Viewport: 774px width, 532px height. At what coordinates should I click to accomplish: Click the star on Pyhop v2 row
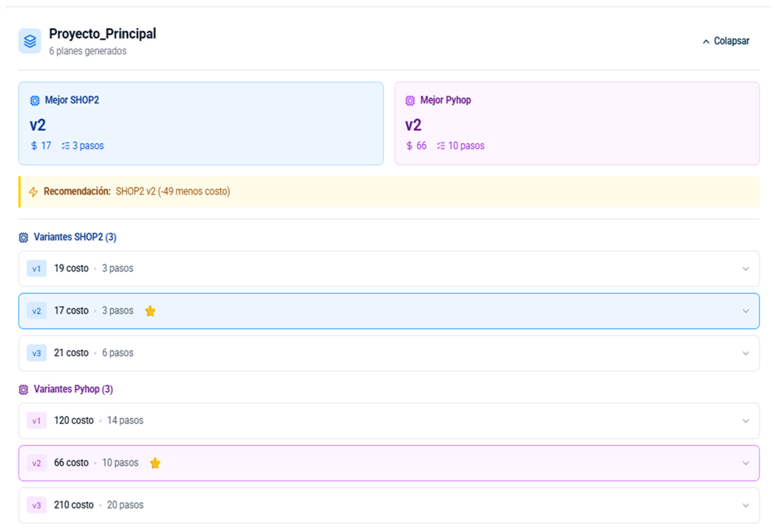tap(155, 463)
